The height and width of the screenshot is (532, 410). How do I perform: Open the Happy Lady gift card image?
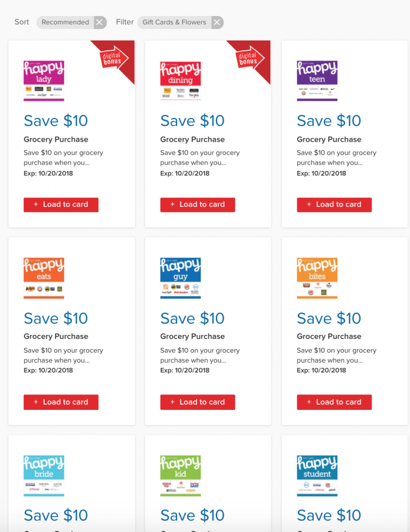(x=44, y=81)
